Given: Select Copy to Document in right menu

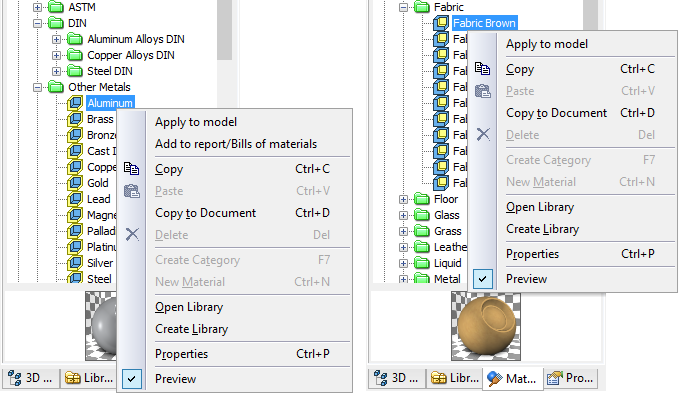Looking at the screenshot, I should click(x=556, y=113).
